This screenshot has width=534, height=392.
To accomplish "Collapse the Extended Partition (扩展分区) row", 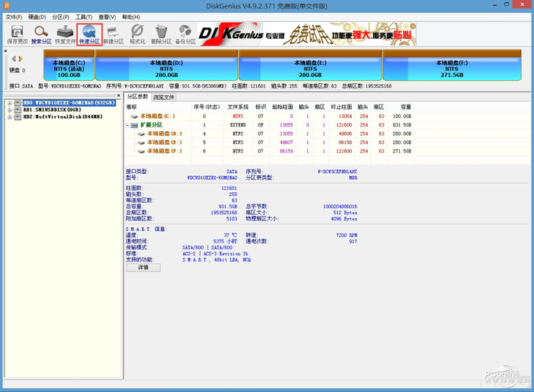I will (127, 125).
